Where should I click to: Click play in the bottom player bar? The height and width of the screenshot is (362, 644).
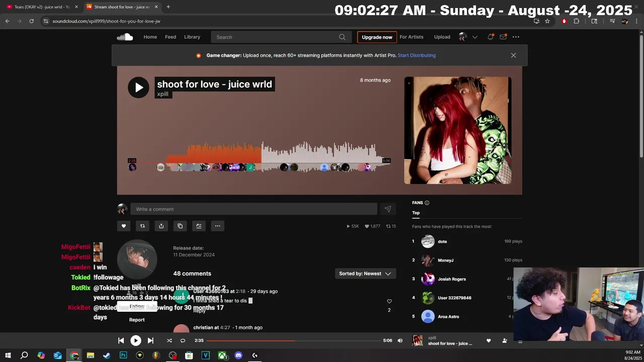136,340
